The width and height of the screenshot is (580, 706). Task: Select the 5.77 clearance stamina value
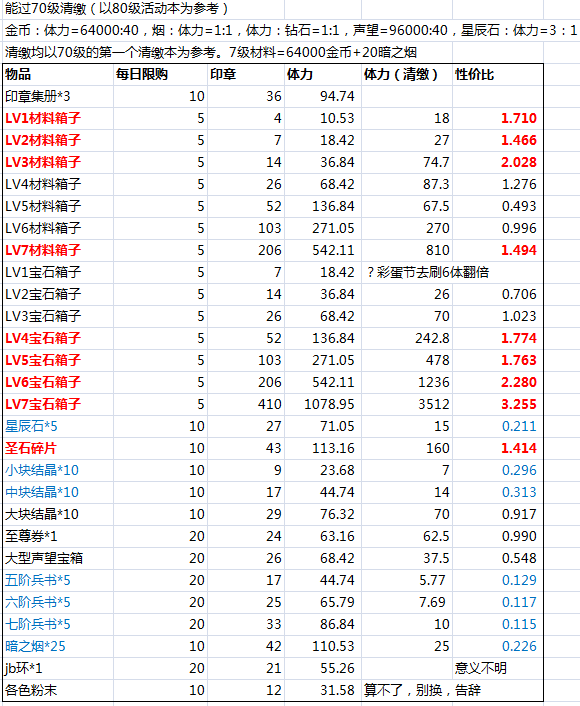click(x=432, y=581)
